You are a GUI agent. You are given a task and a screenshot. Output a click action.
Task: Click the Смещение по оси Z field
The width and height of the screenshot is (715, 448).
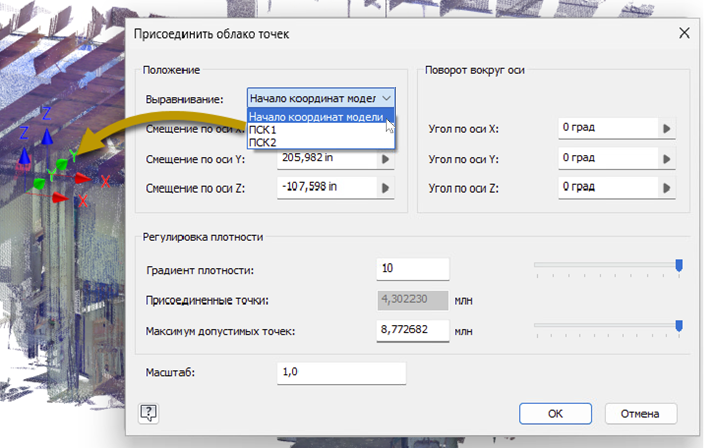tap(327, 188)
